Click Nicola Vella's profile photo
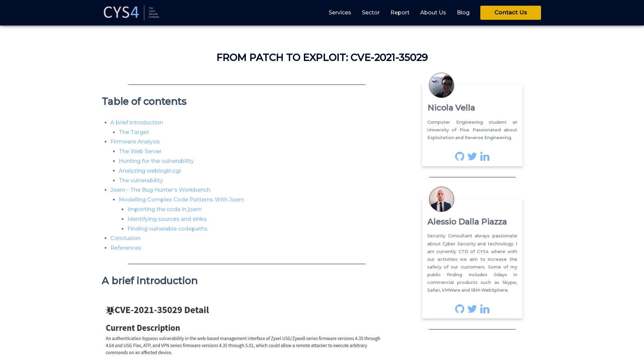The height and width of the screenshot is (362, 644). [x=441, y=85]
